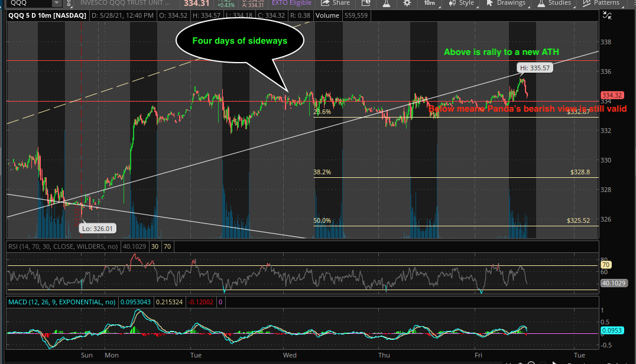Select the 'Four days of sideways' speech bubble
The height and width of the screenshot is (364, 636).
coord(240,41)
